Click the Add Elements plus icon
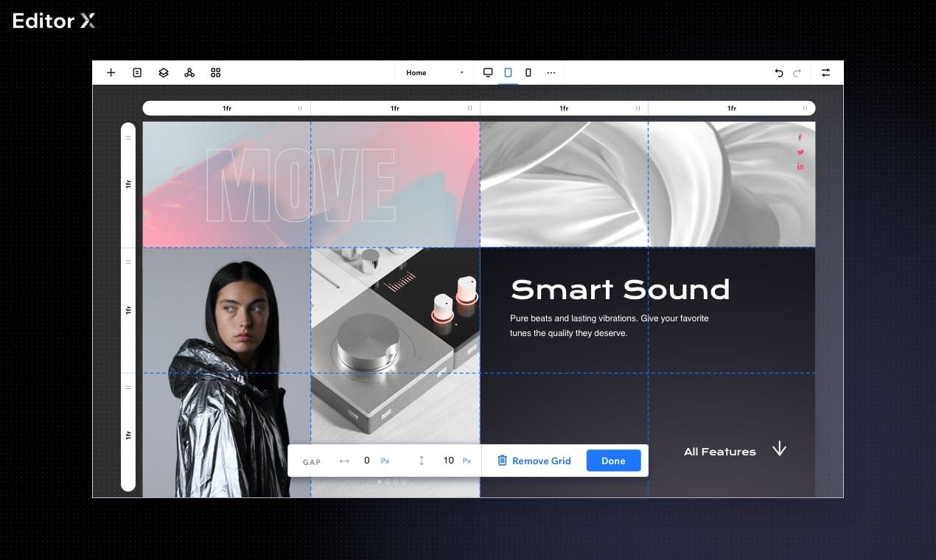The image size is (936, 560). [x=111, y=73]
